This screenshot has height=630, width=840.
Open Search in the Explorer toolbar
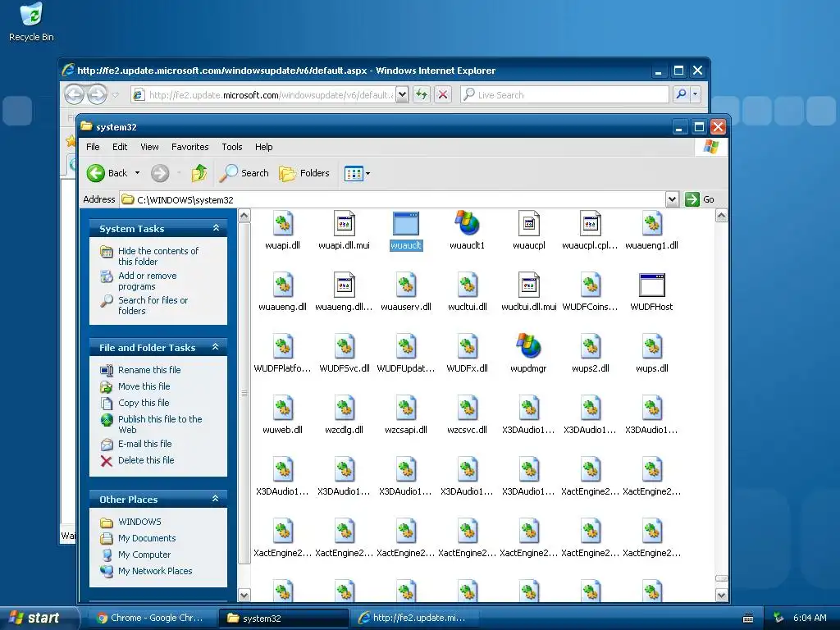(244, 173)
